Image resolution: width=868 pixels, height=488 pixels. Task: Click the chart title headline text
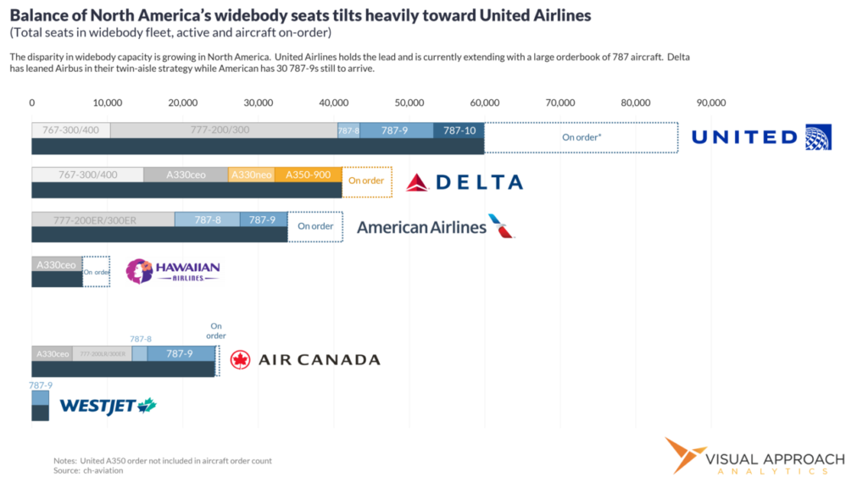point(301,15)
